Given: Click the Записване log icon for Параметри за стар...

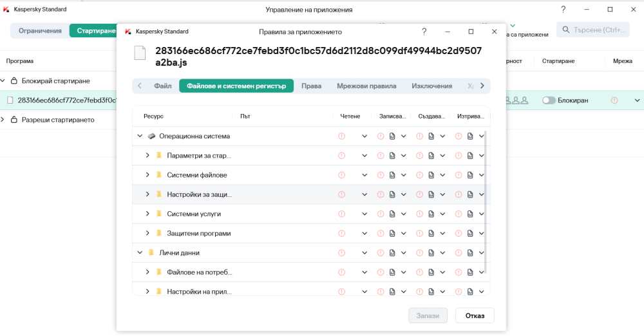Looking at the screenshot, I should point(392,156).
